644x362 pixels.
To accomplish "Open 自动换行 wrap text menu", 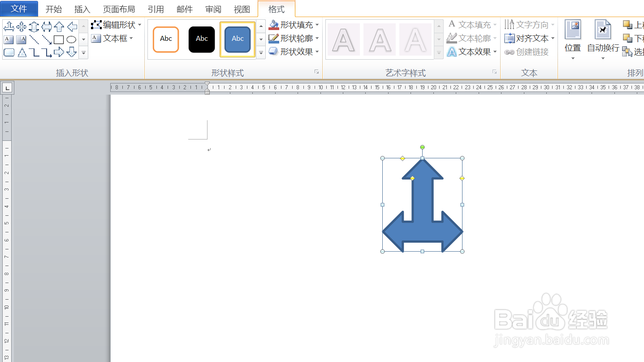I will click(x=603, y=40).
